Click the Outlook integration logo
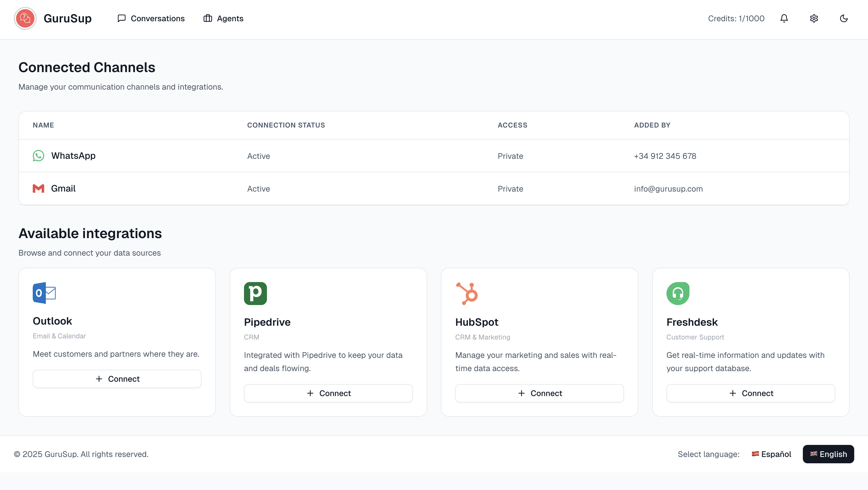Screen dimensions: 868x490 pyautogui.click(x=44, y=293)
